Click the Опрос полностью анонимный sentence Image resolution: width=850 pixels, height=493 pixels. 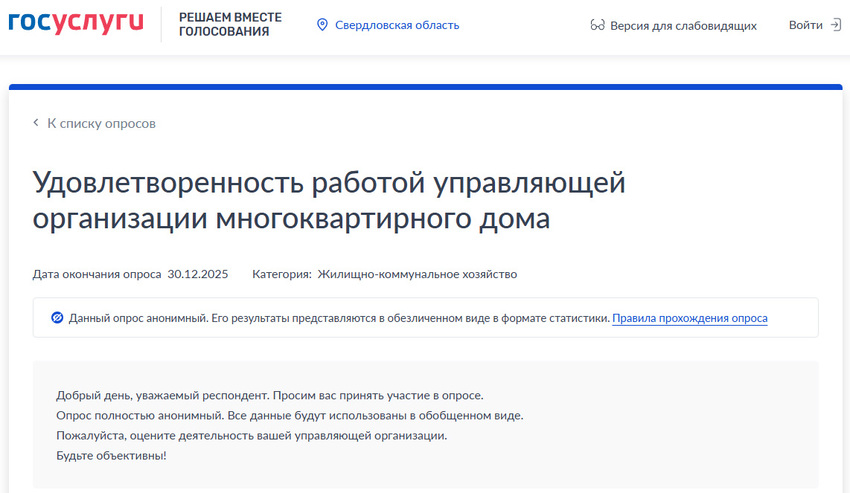pos(289,415)
